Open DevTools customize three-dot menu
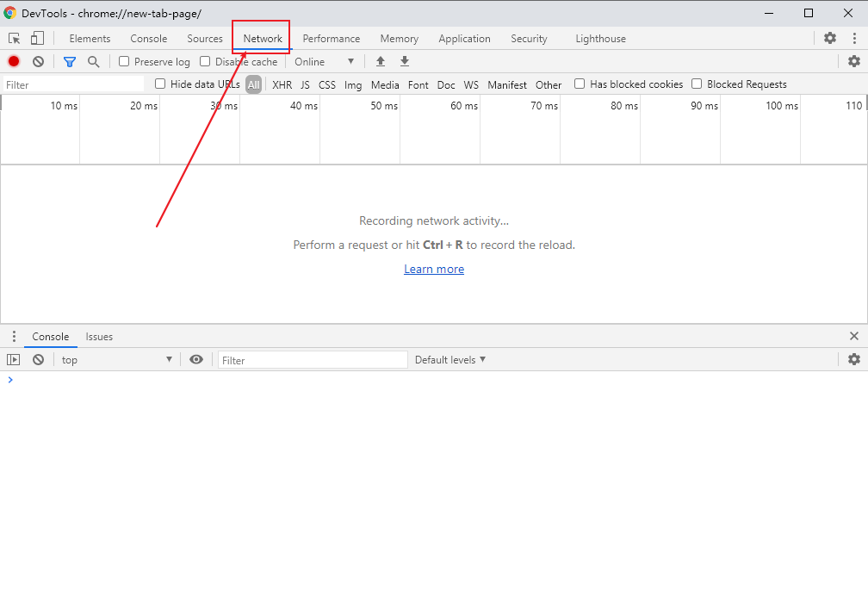 click(x=854, y=38)
